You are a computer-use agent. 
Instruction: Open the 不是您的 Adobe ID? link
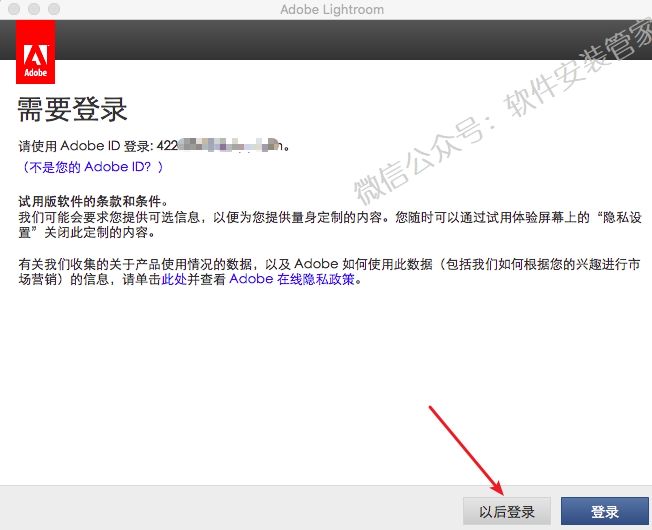click(91, 167)
